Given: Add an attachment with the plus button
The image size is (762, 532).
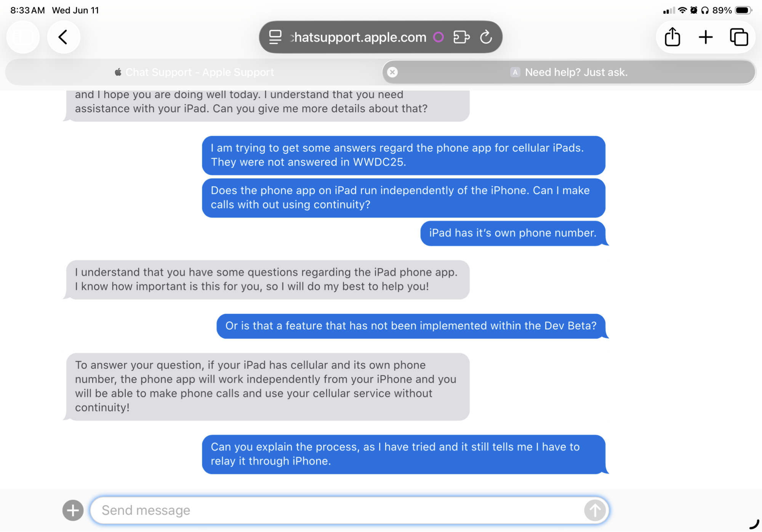Looking at the screenshot, I should pos(73,510).
